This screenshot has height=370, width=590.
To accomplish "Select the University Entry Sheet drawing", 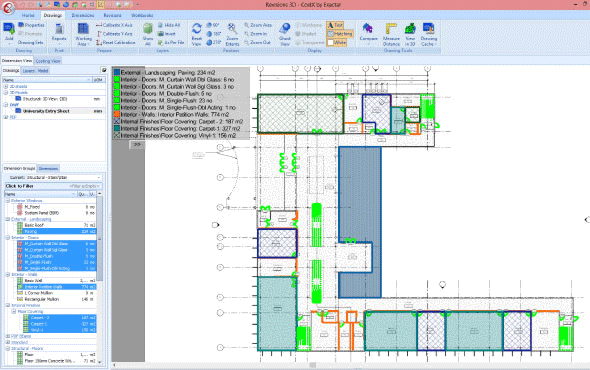I will 46,111.
